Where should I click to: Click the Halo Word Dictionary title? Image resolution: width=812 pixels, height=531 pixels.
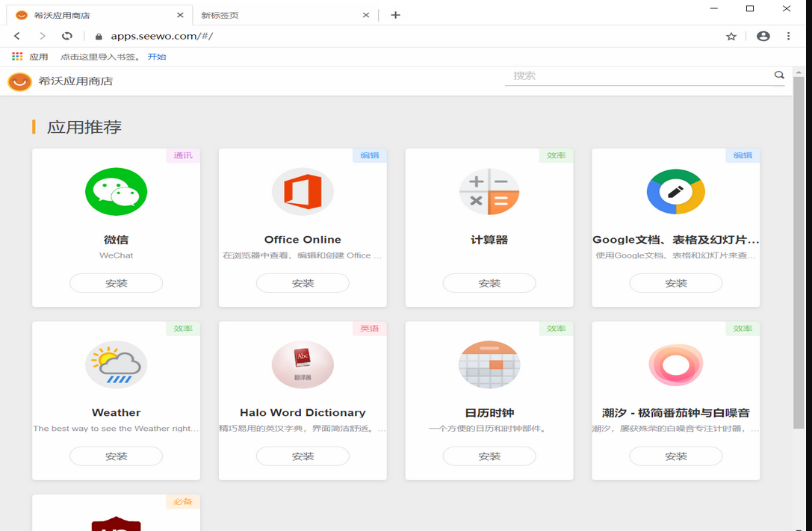(x=303, y=412)
